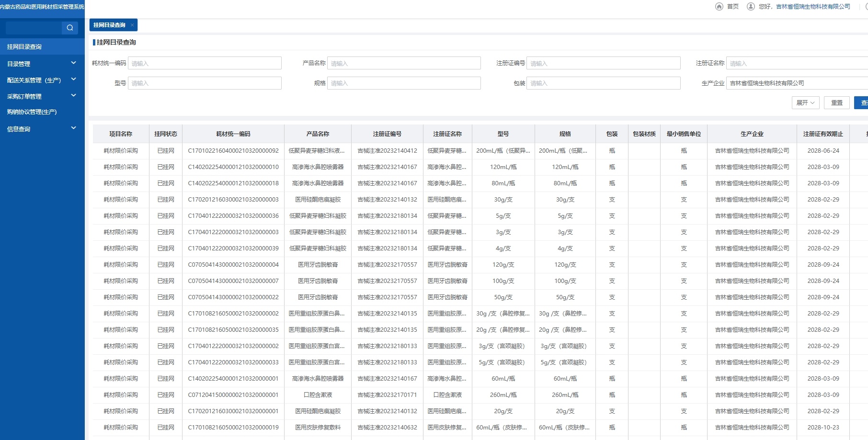Open the 展开 dropdown button
This screenshot has height=440, width=868.
[x=805, y=102]
